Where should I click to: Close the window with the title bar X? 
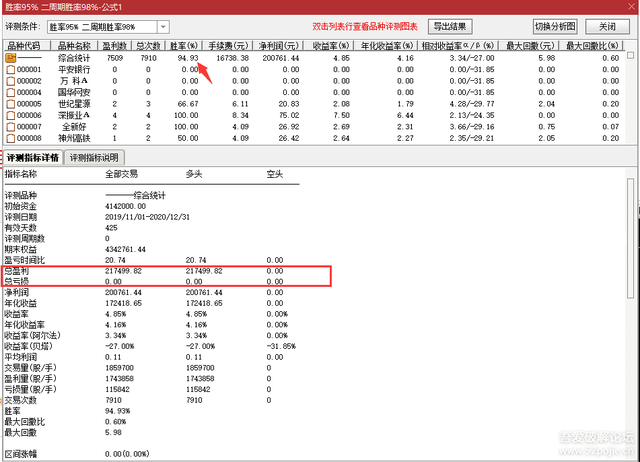pyautogui.click(x=631, y=7)
